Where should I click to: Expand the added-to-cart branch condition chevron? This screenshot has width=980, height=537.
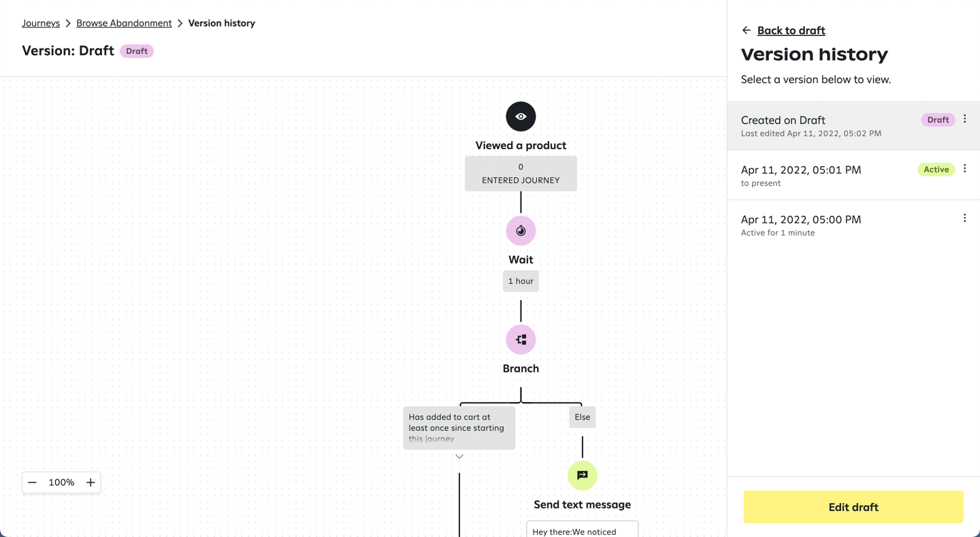pyautogui.click(x=459, y=457)
